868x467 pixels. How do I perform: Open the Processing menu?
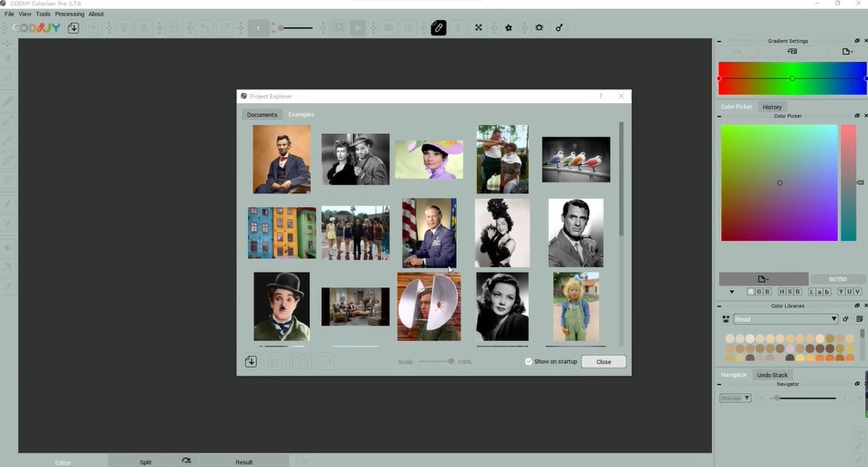click(69, 14)
